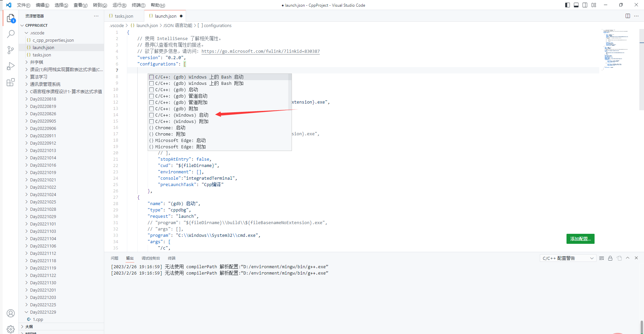This screenshot has height=334, width=644.
Task: Open the Search view icon
Action: tap(11, 34)
